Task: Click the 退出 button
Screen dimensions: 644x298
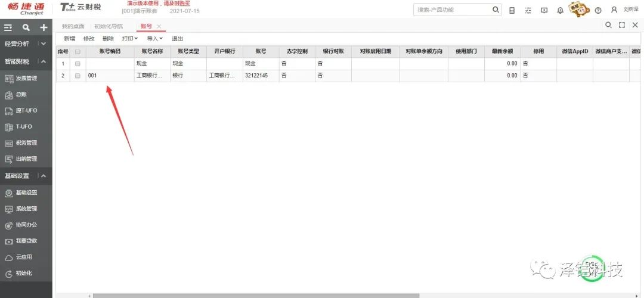Action: [x=178, y=39]
